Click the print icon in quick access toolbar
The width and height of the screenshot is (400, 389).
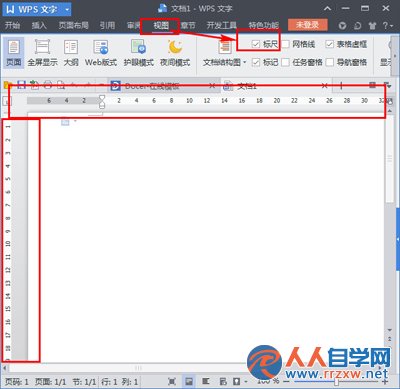click(48, 85)
